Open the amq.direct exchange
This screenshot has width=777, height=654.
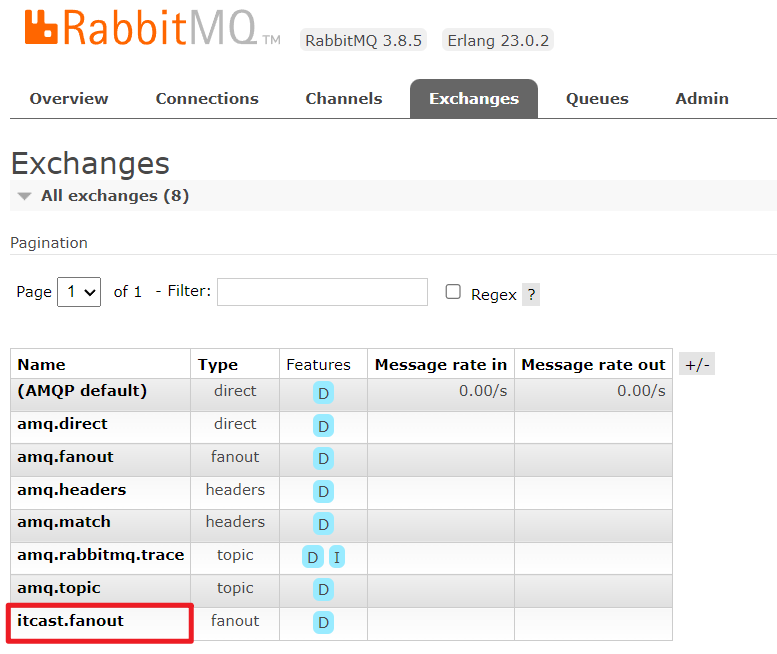(x=62, y=424)
